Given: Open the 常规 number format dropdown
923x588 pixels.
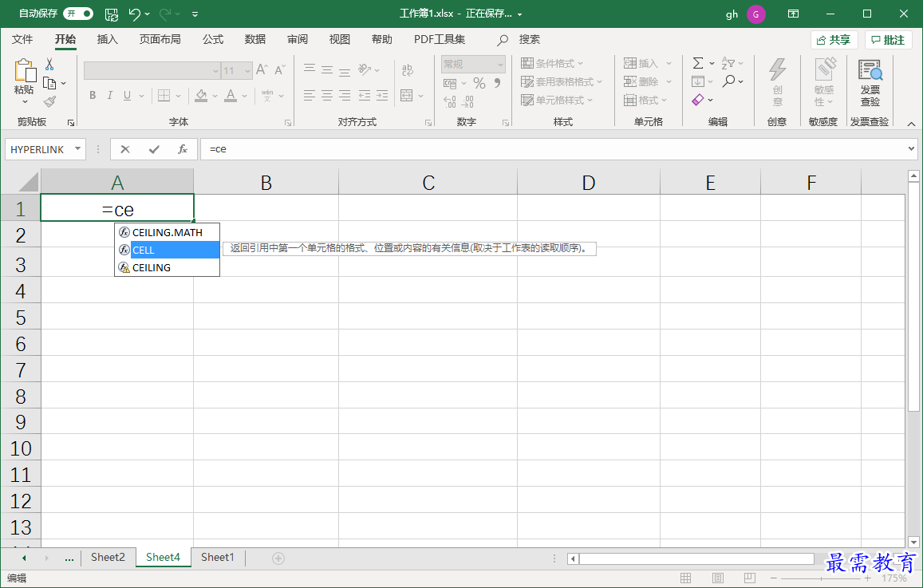Looking at the screenshot, I should pyautogui.click(x=500, y=64).
